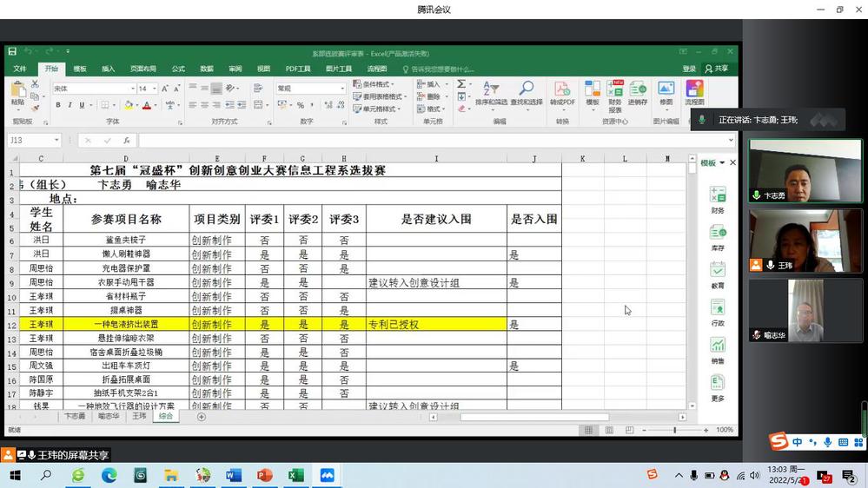Viewport: 868px width, 488px height.
Task: Select 库存 template in side panel
Action: (718, 236)
